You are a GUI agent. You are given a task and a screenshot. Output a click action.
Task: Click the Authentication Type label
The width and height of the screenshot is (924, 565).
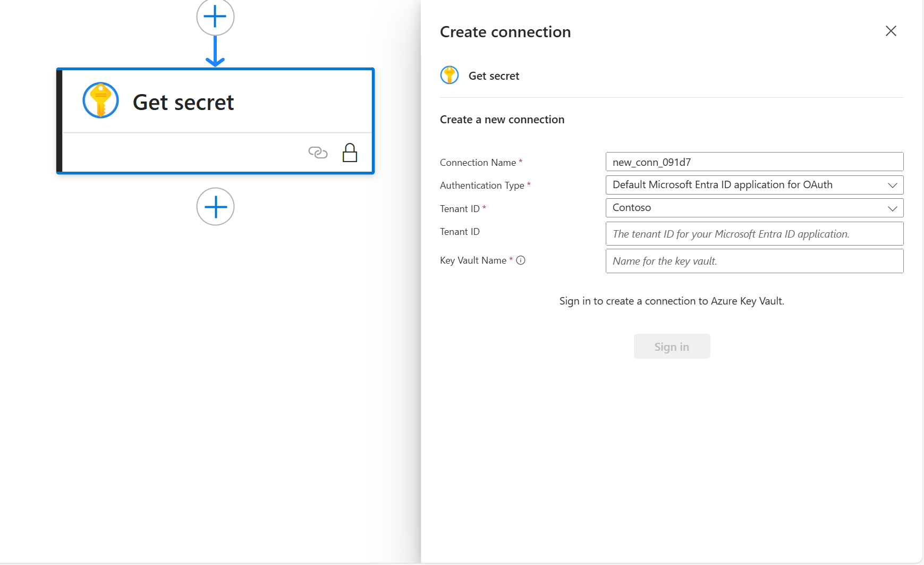coord(482,185)
